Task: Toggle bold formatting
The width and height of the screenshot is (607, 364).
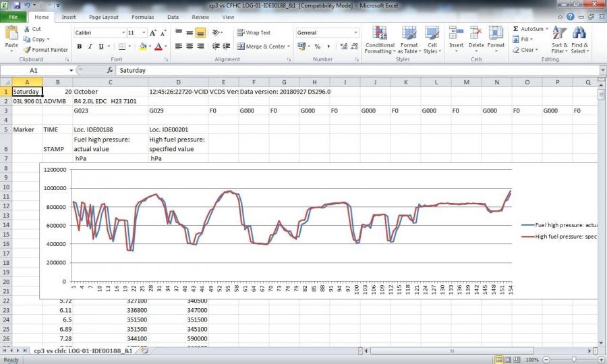Action: (x=80, y=47)
